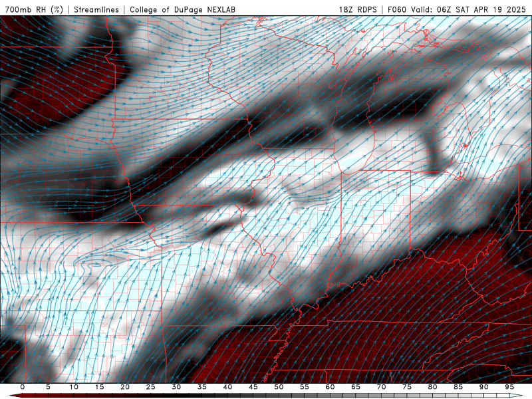Viewport: 532px width, 399px height.
Task: Click the '700mb RH (%)' title text
Action: click(x=34, y=9)
